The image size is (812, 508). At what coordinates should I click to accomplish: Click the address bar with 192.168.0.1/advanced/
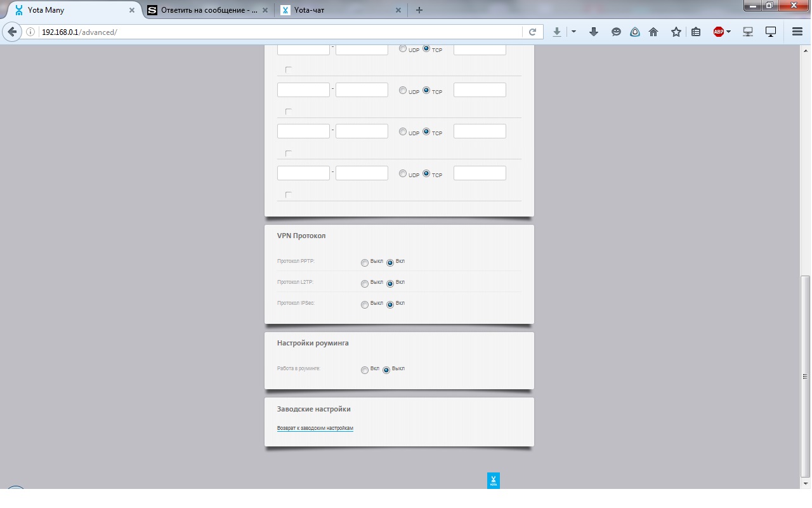[279, 32]
